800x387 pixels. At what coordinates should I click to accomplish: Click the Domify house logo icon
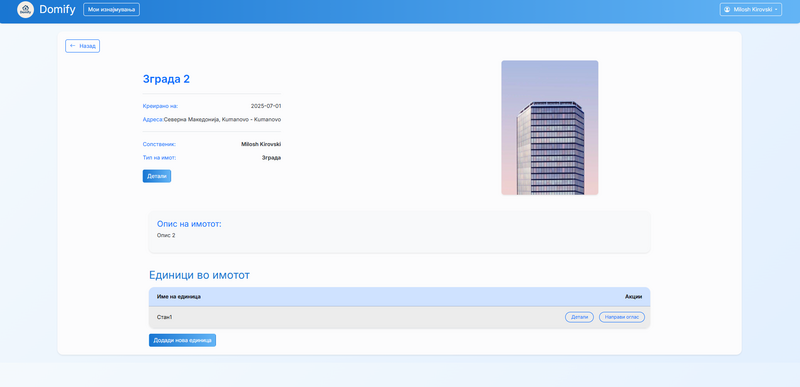[26, 10]
